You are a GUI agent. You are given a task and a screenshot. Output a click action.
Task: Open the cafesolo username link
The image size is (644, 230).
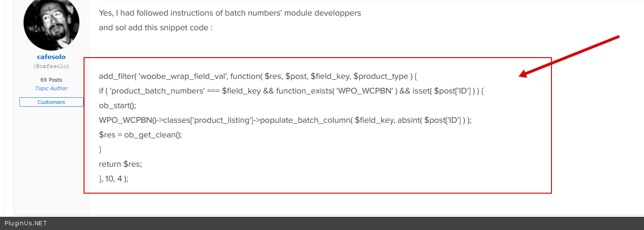tap(51, 57)
